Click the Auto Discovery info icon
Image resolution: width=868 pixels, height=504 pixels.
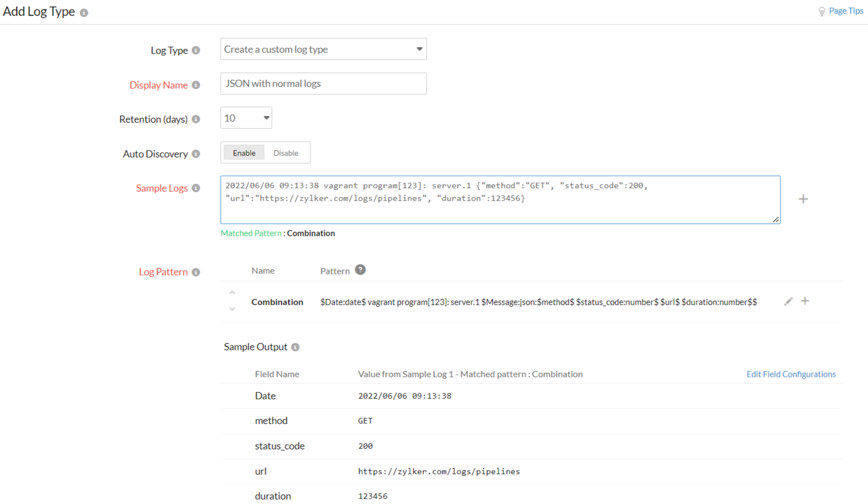pos(196,154)
